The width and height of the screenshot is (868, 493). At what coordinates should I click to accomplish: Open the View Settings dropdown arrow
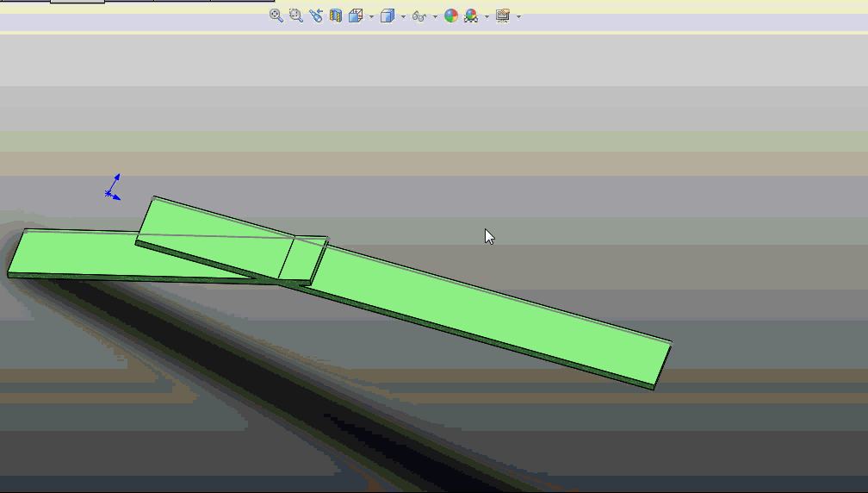coord(518,16)
